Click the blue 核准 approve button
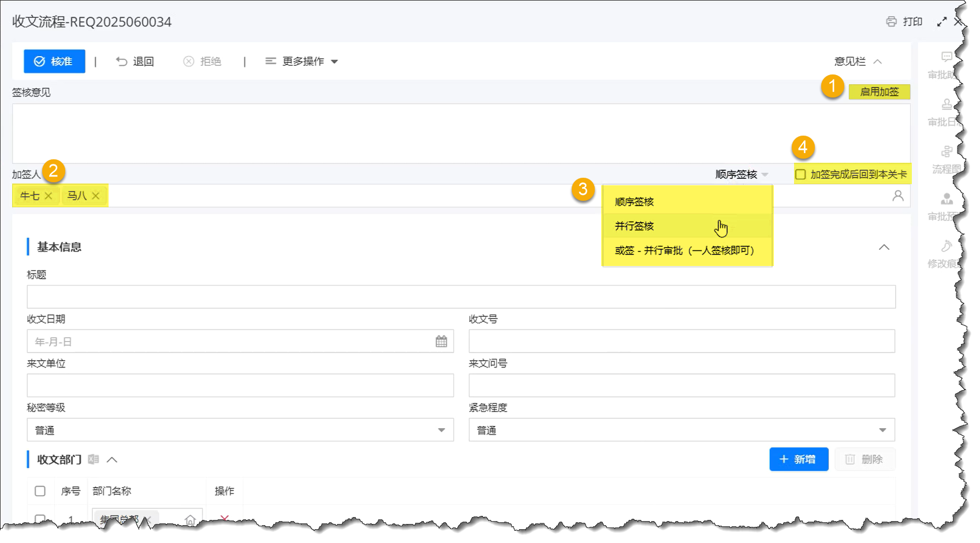 (54, 62)
